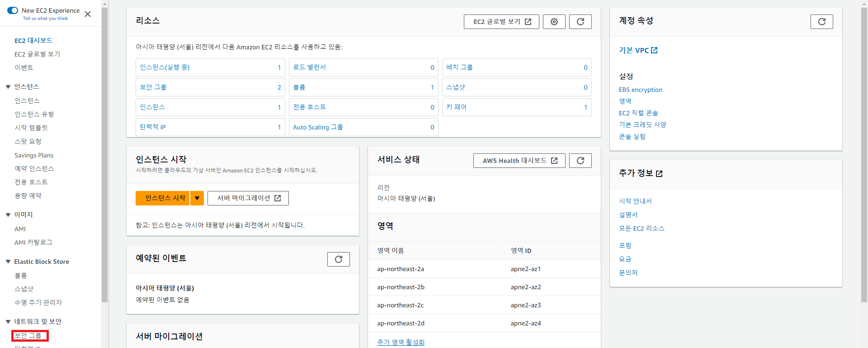Screen dimensions: 868x348
Task: Refresh the 서비스 상태 panel
Action: point(580,161)
